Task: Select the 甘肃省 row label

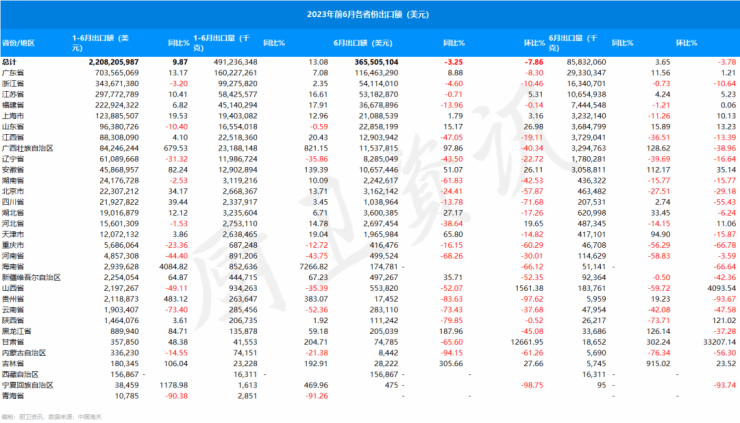Action: click(x=13, y=342)
